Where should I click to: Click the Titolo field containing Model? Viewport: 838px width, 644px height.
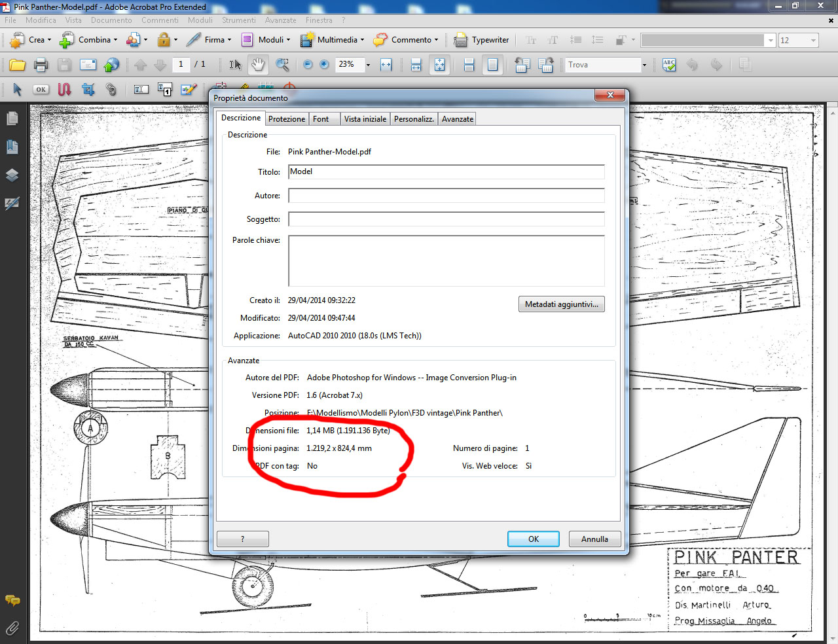[446, 171]
